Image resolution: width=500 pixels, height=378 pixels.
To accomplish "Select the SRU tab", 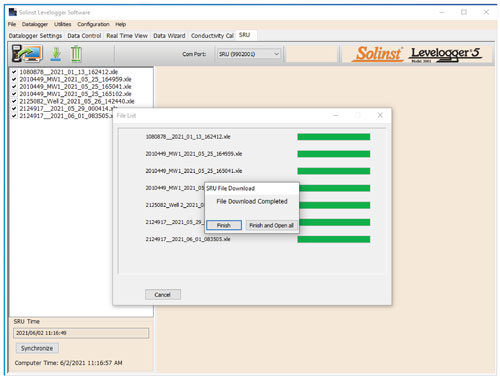I will tap(245, 35).
